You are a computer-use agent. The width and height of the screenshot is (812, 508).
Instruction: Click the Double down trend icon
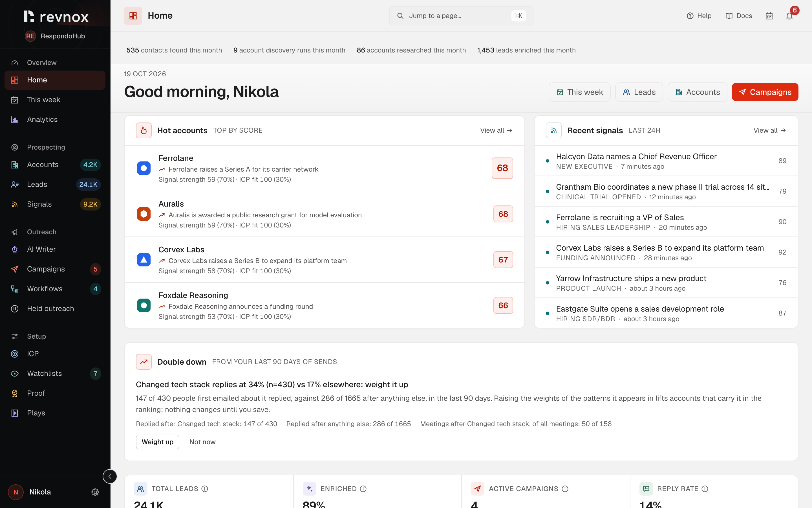click(x=144, y=362)
